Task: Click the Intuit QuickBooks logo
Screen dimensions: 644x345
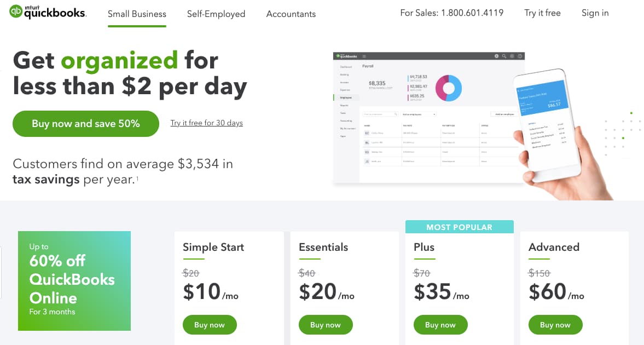Action: pos(48,13)
